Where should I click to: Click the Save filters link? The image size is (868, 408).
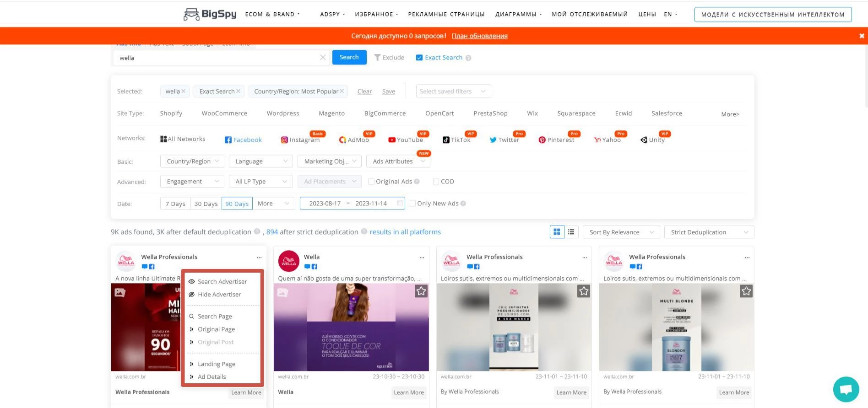389,91
